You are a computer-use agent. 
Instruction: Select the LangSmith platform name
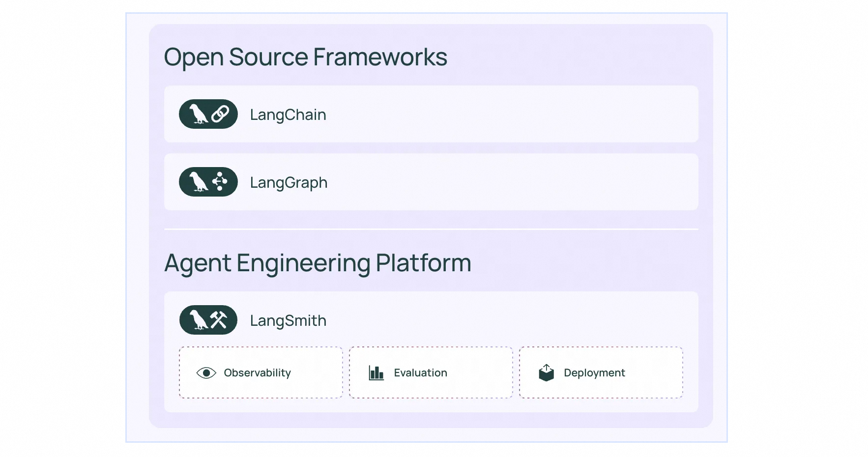coord(288,320)
